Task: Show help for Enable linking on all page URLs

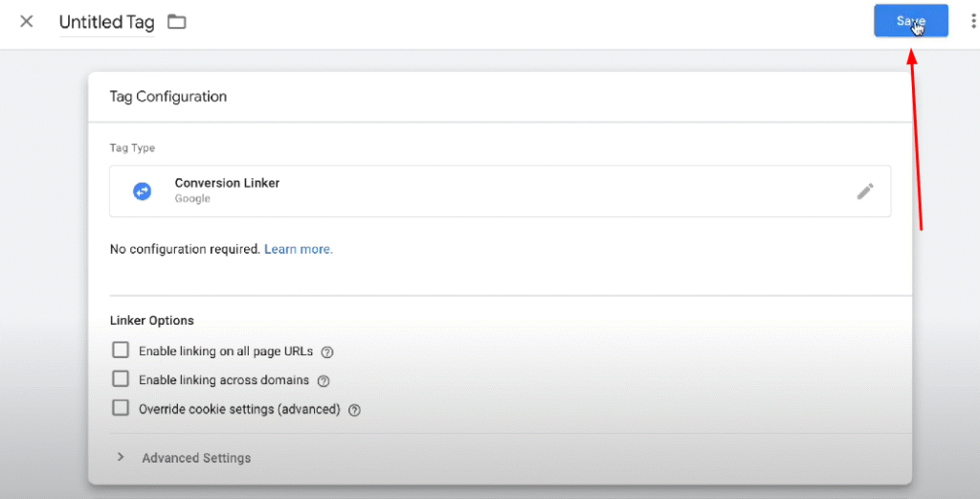Action: pos(327,352)
